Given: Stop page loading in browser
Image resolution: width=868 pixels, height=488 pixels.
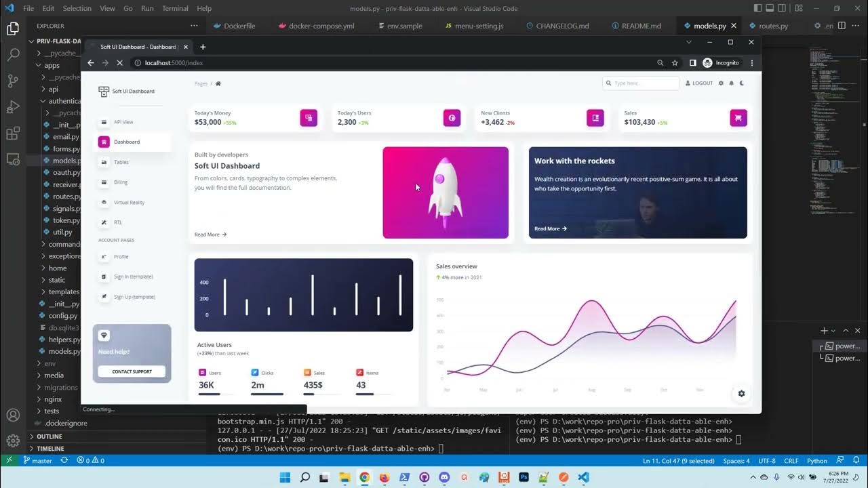Looking at the screenshot, I should pos(119,62).
